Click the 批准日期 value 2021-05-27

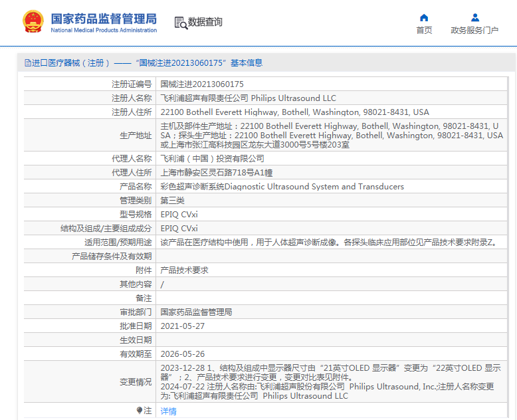pyautogui.click(x=182, y=326)
